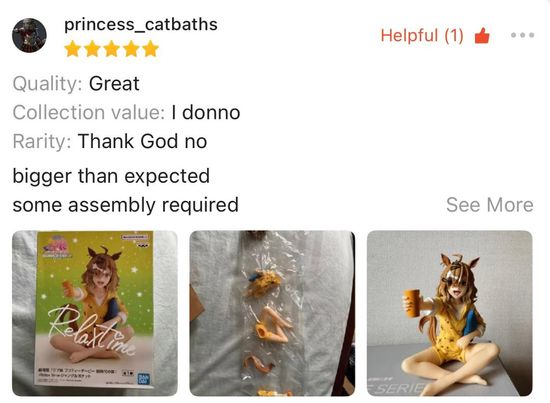Click the 'bigger than expected' review text

tap(111, 176)
